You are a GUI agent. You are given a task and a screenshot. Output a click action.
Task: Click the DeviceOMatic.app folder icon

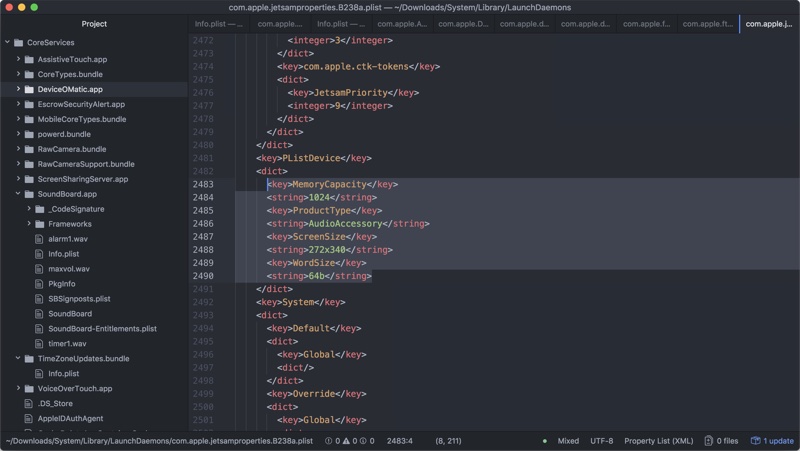click(x=29, y=89)
